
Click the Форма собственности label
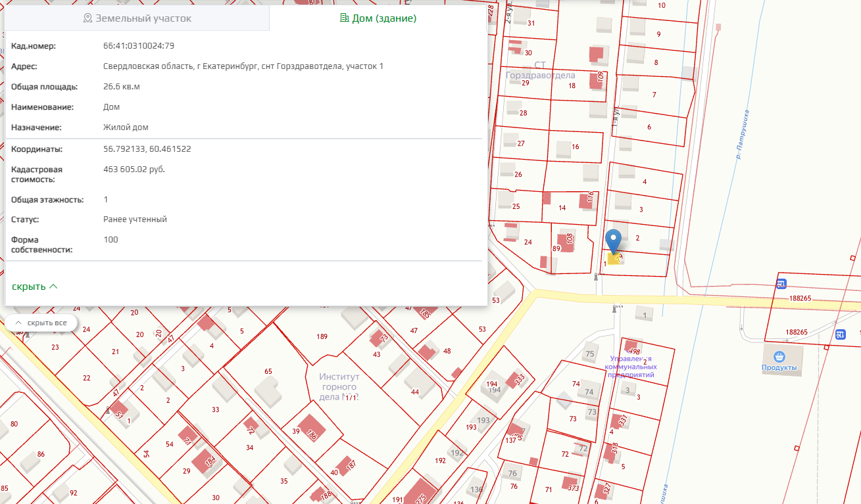click(41, 245)
